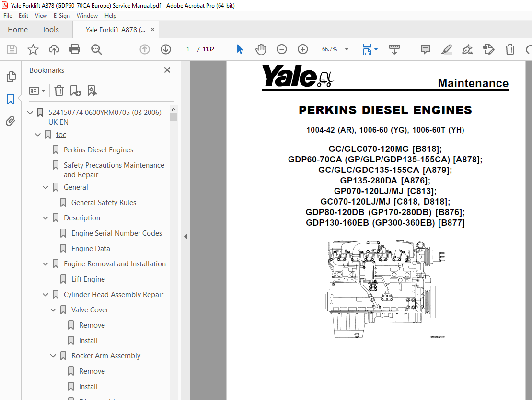The image size is (532, 400).
Task: Open the Engine Data bookmark
Action: pyautogui.click(x=91, y=249)
